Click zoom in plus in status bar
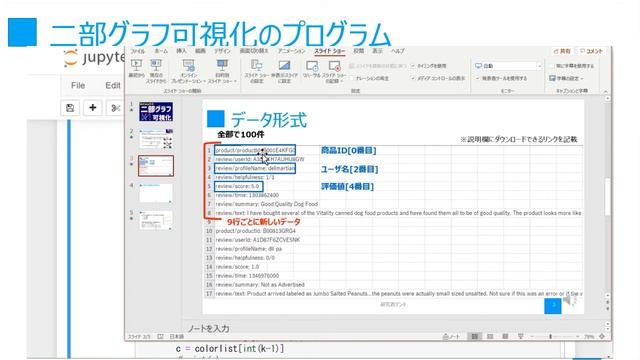 [x=578, y=336]
